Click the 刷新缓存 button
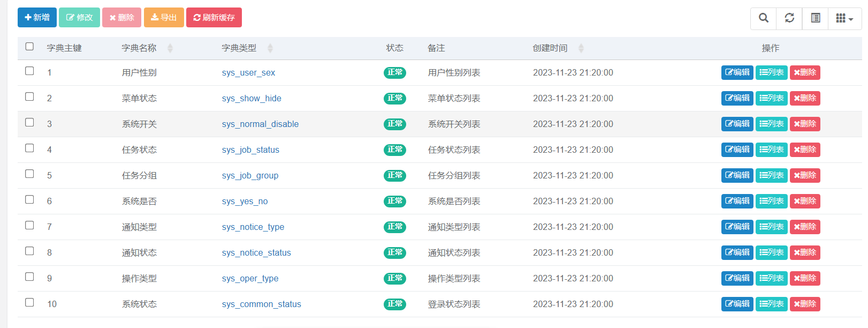This screenshot has width=868, height=328. pos(214,17)
